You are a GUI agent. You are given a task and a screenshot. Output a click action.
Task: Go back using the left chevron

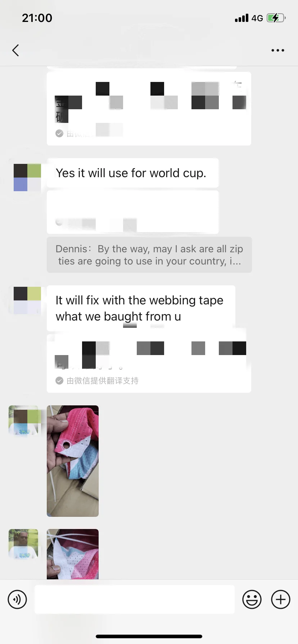pos(15,50)
